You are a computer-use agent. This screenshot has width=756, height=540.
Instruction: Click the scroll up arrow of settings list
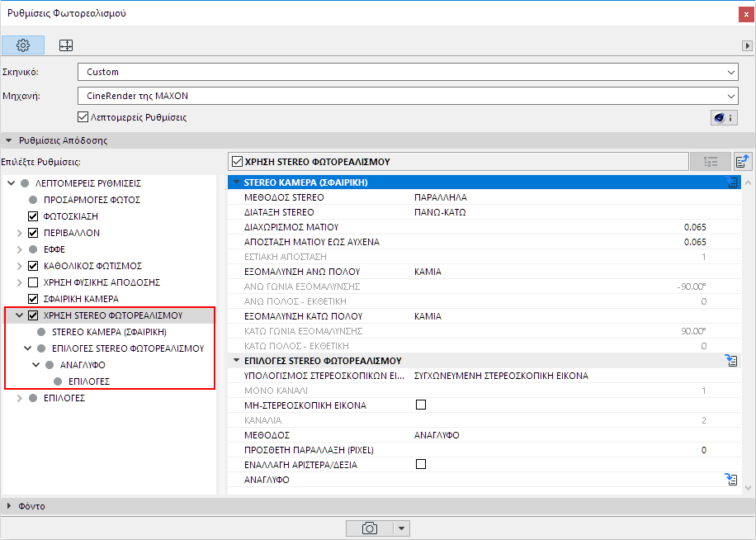(748, 182)
